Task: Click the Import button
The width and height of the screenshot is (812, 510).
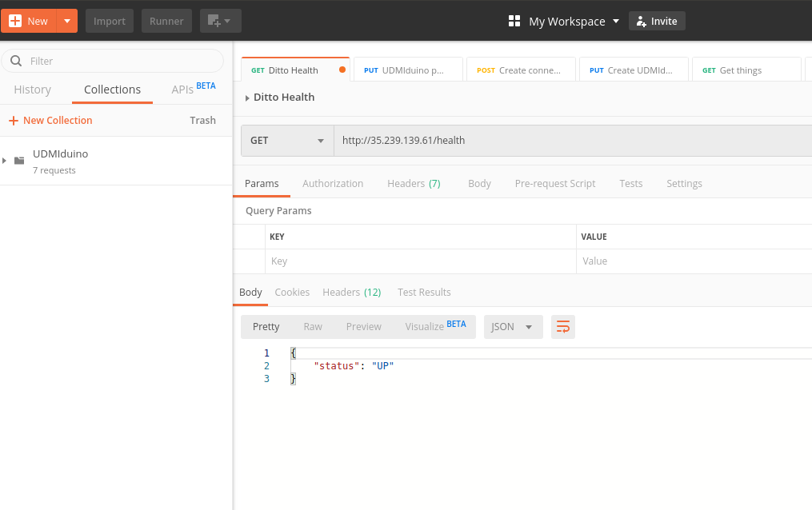Action: tap(110, 22)
